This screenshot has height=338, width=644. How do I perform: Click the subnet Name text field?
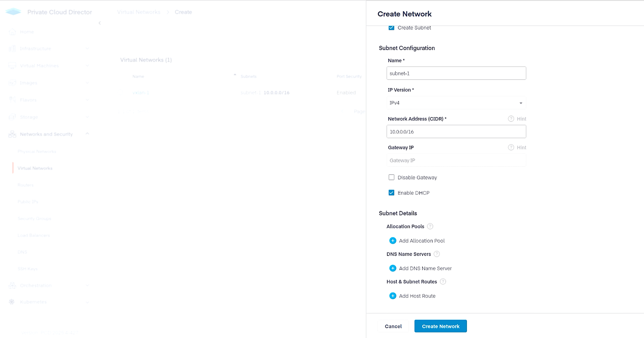coord(456,73)
